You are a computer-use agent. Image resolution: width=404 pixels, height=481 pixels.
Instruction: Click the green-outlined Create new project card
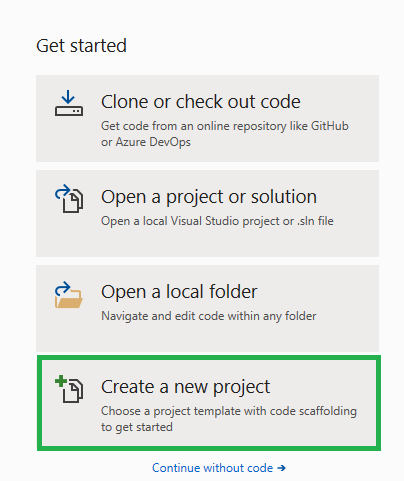[209, 403]
